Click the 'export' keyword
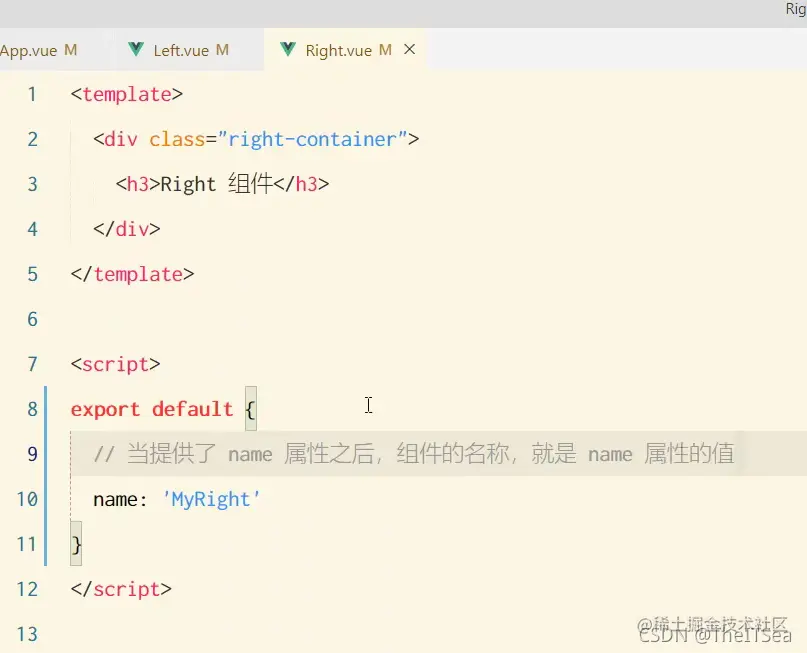This screenshot has height=653, width=807. tap(105, 409)
